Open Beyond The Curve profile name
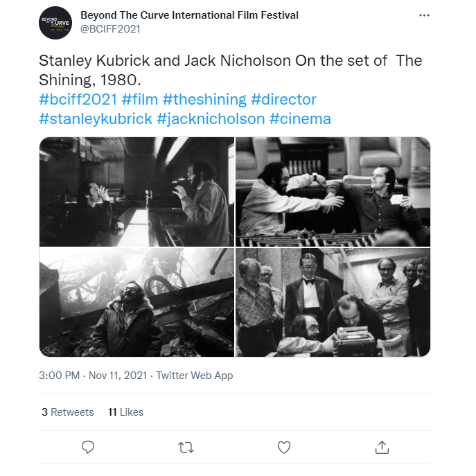 pyautogui.click(x=189, y=15)
